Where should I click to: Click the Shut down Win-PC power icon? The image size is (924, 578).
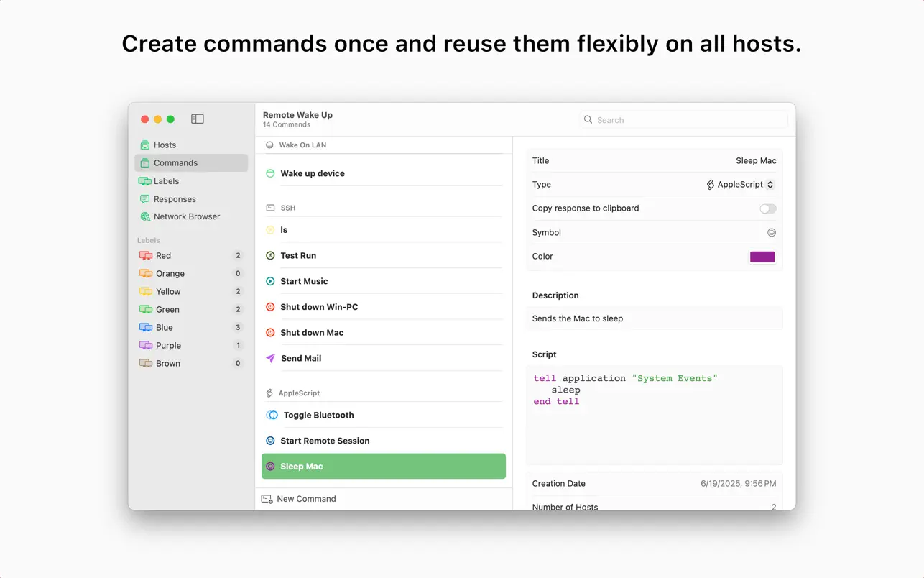pos(270,307)
